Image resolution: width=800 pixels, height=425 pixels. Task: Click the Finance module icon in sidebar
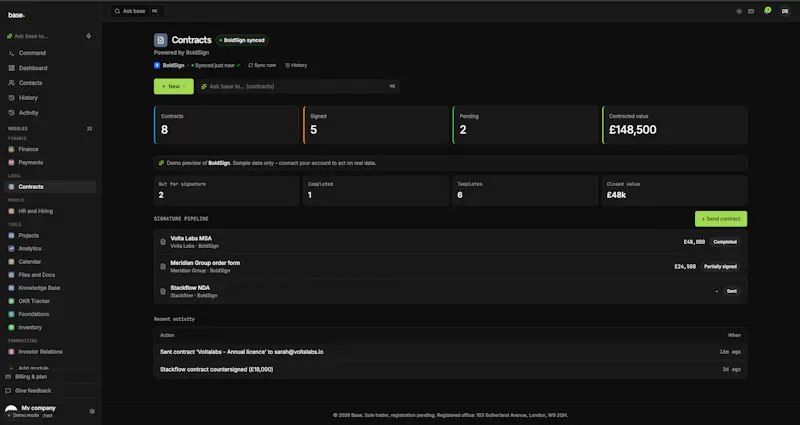(11, 149)
